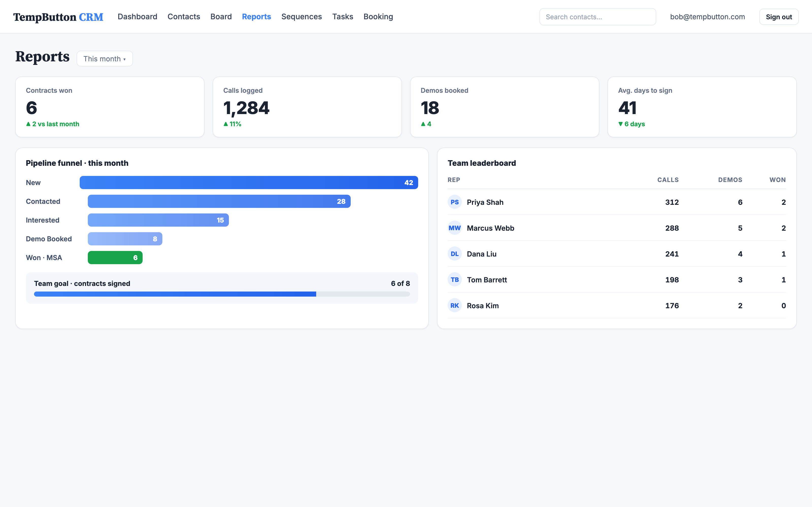The image size is (812, 507).
Task: Navigate to Tasks
Action: coord(343,17)
